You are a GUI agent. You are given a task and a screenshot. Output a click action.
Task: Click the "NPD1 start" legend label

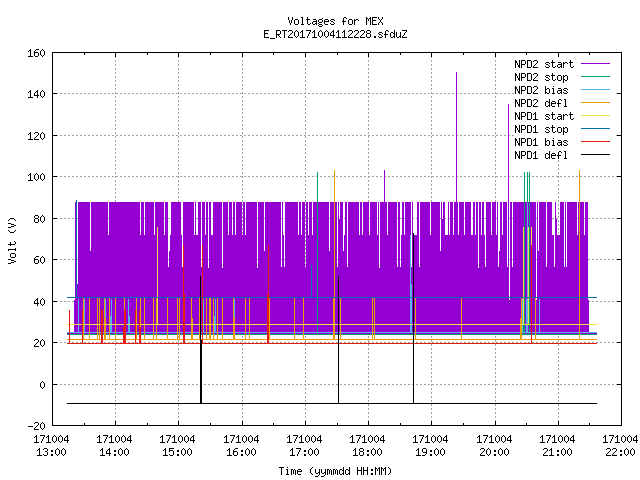[x=544, y=116]
